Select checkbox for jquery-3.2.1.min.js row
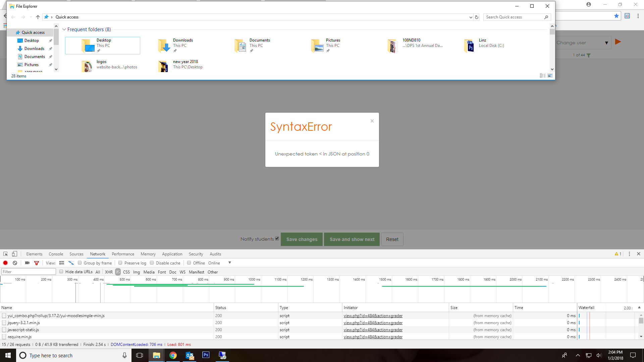644x362 pixels. (4, 323)
